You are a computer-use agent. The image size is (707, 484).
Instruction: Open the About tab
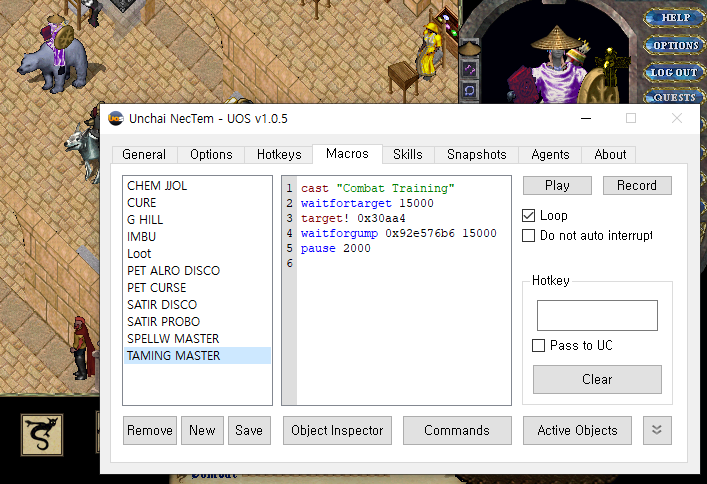coord(610,154)
